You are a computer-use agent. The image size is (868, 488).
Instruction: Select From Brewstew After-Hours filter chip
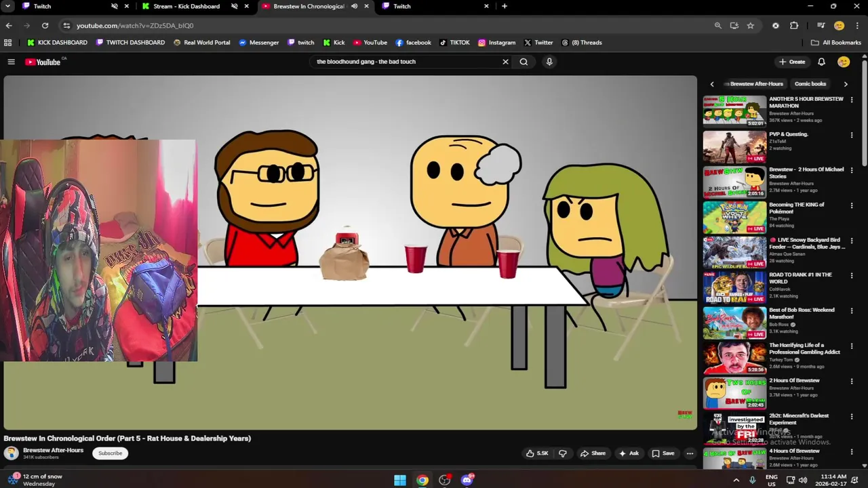[753, 84]
